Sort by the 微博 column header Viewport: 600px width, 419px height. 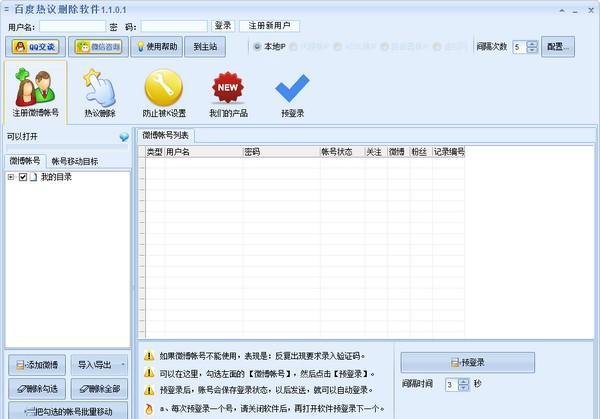point(398,152)
